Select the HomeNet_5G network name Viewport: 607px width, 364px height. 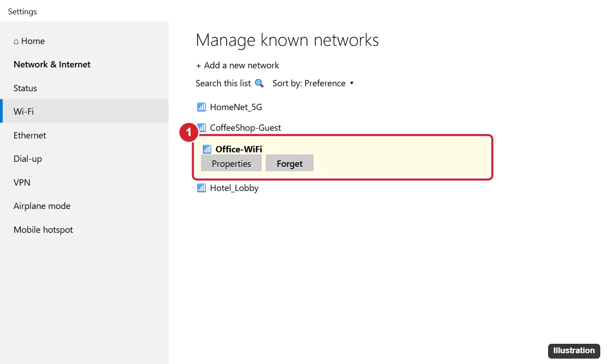coord(236,107)
